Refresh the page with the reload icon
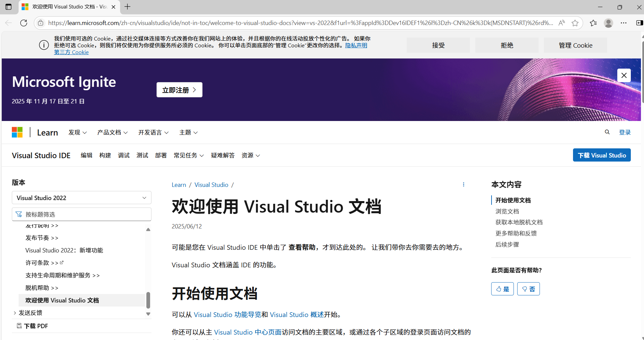 24,23
